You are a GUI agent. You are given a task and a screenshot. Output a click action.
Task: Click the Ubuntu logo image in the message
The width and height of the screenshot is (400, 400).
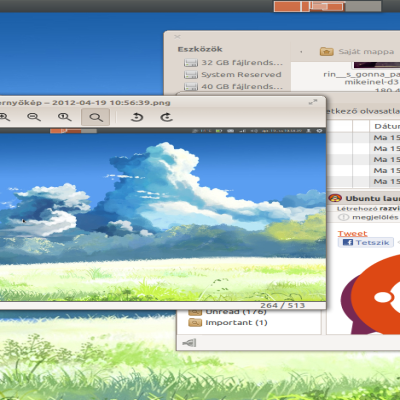point(370,294)
